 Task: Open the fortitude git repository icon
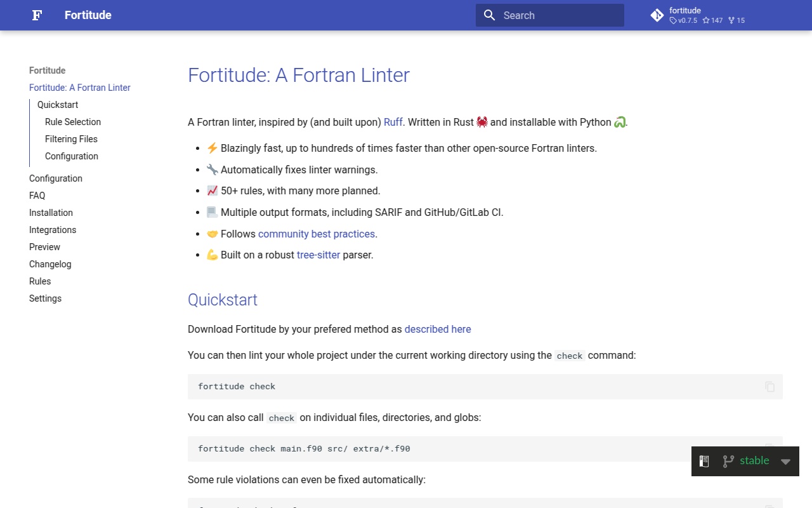pos(657,15)
